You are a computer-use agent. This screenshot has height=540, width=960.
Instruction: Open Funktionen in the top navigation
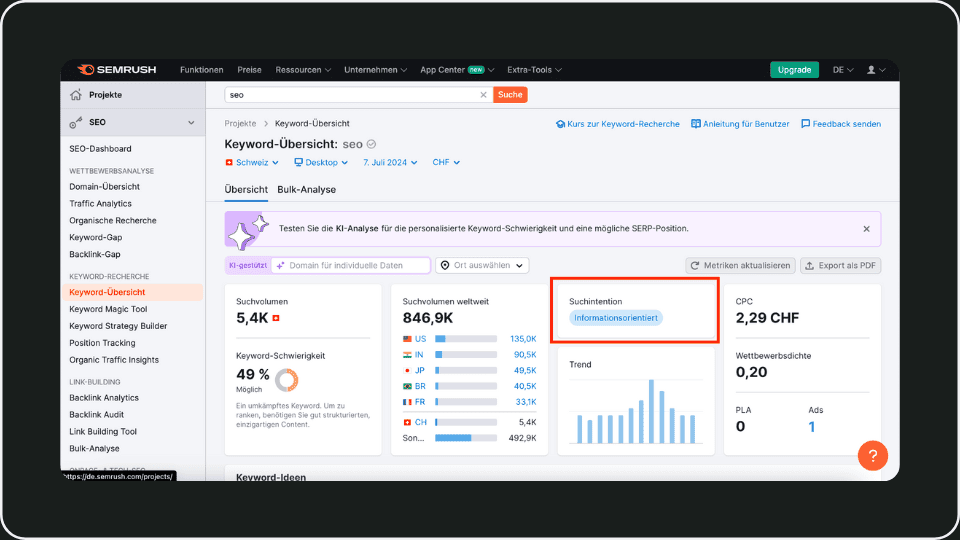click(x=201, y=70)
